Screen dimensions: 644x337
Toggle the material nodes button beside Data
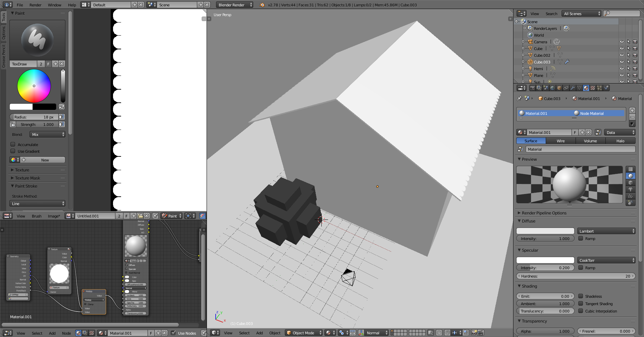click(598, 132)
